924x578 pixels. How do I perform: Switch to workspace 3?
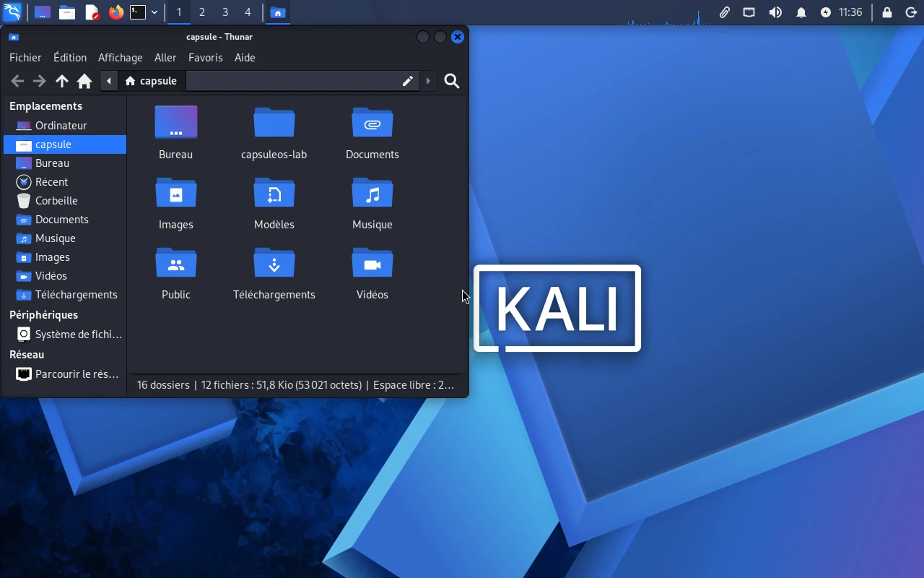[x=225, y=12]
